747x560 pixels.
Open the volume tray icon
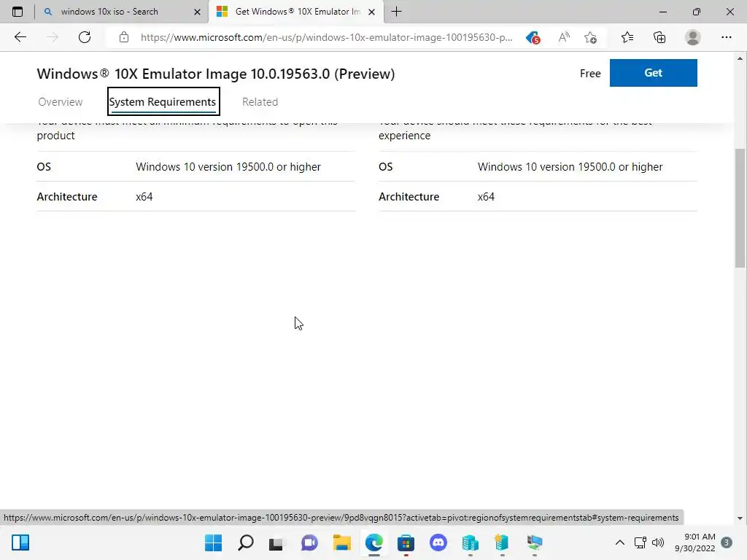(x=658, y=542)
